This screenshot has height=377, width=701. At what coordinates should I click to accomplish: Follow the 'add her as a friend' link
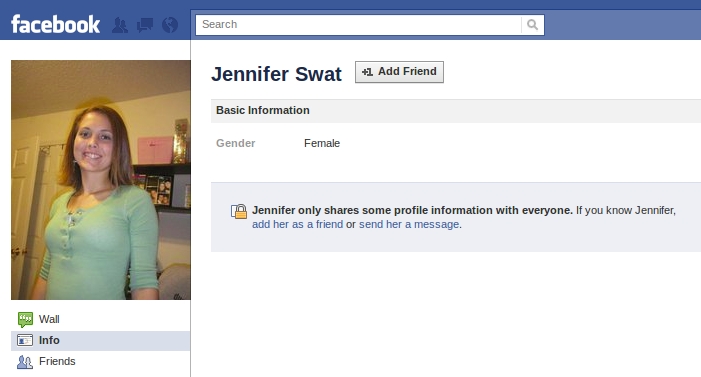[297, 225]
